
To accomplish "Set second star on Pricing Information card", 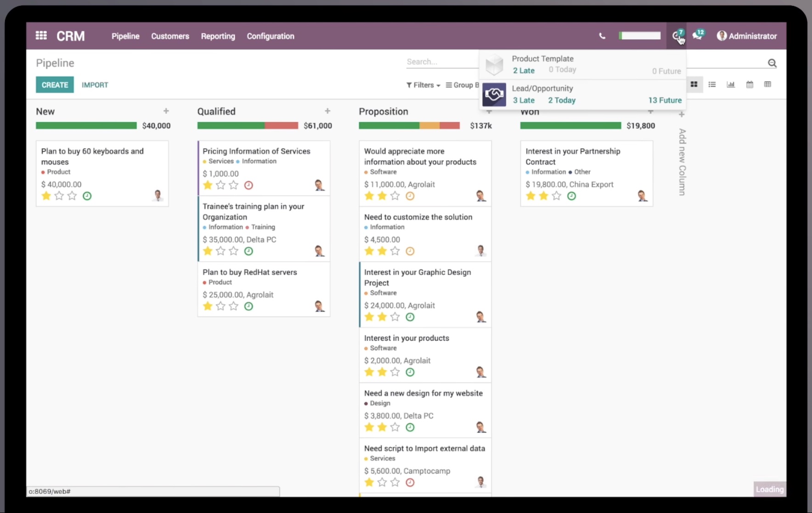I will [x=220, y=185].
